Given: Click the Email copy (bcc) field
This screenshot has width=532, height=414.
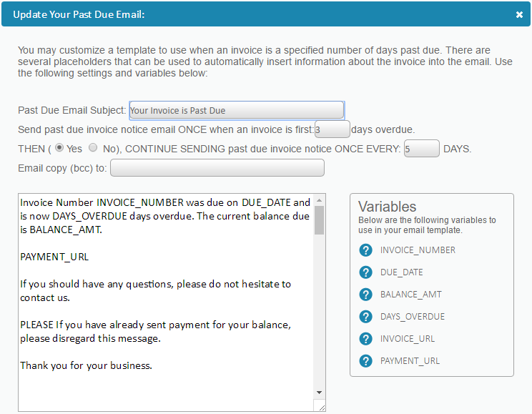Looking at the screenshot, I should (217, 168).
